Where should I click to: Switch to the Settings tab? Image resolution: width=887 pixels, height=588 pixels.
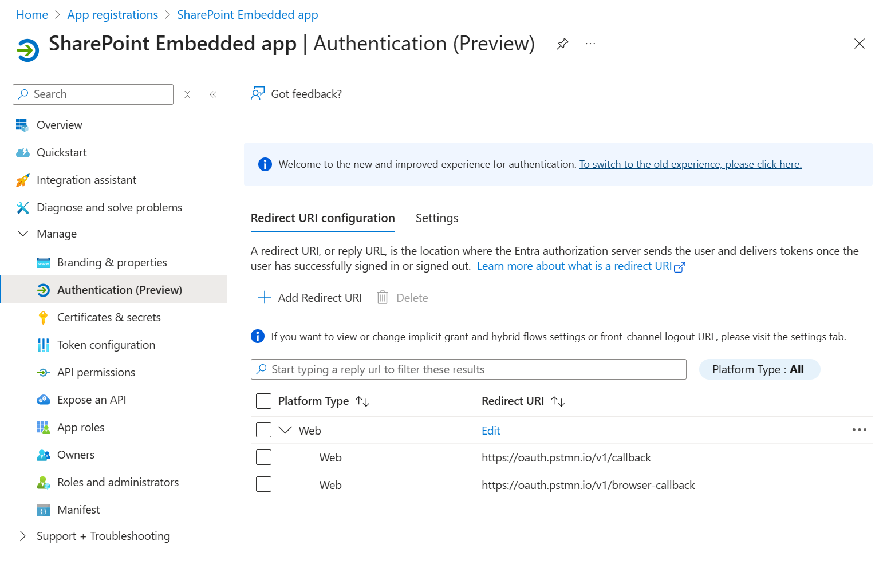(x=436, y=218)
